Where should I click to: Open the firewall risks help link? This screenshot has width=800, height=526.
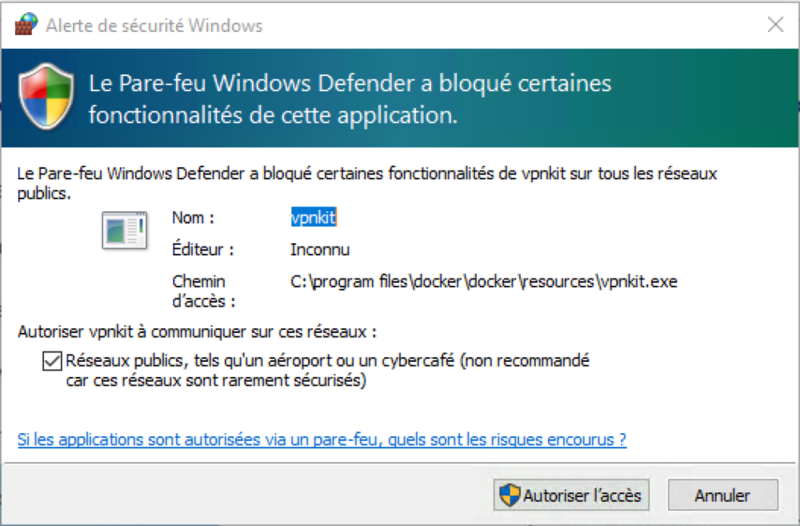(321, 439)
